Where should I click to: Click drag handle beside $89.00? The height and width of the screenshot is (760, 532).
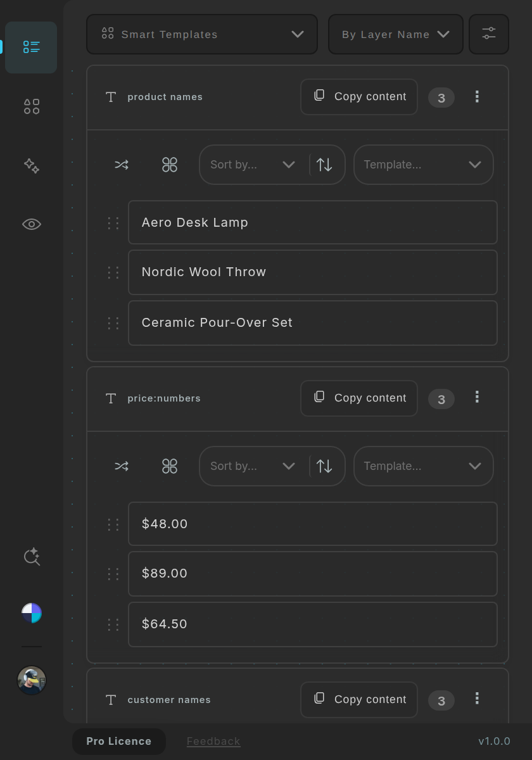pos(113,574)
